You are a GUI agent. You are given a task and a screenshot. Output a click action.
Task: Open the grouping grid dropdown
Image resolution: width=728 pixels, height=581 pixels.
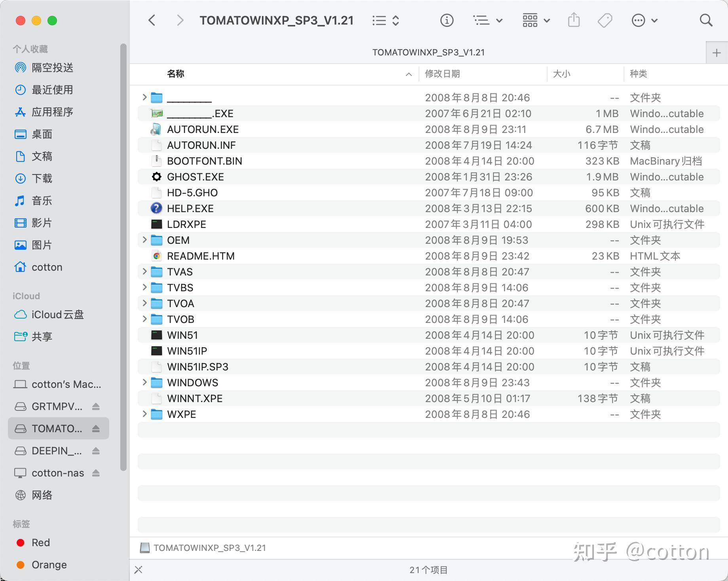536,20
